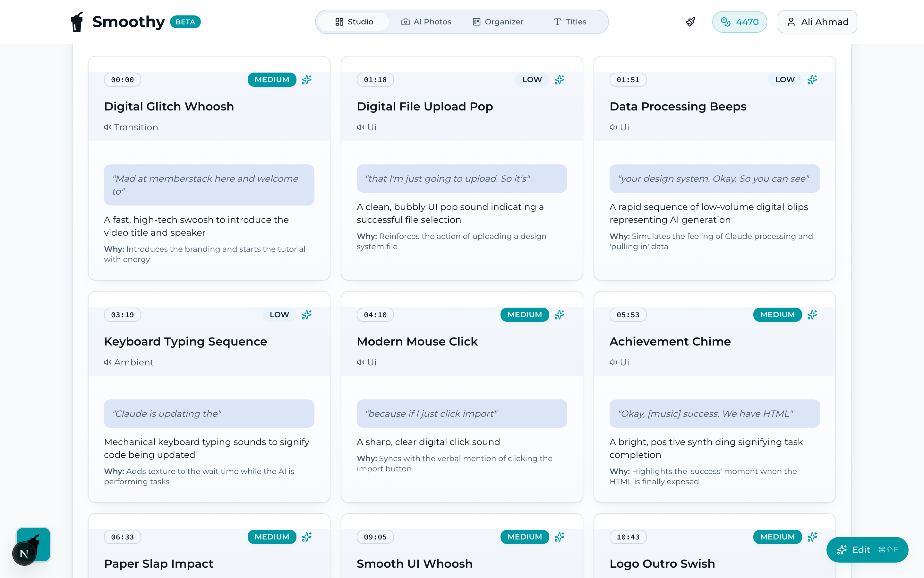The image size is (924, 578).
Task: Click the MEDIUM badge on Smooth UI Whoosh
Action: 525,537
